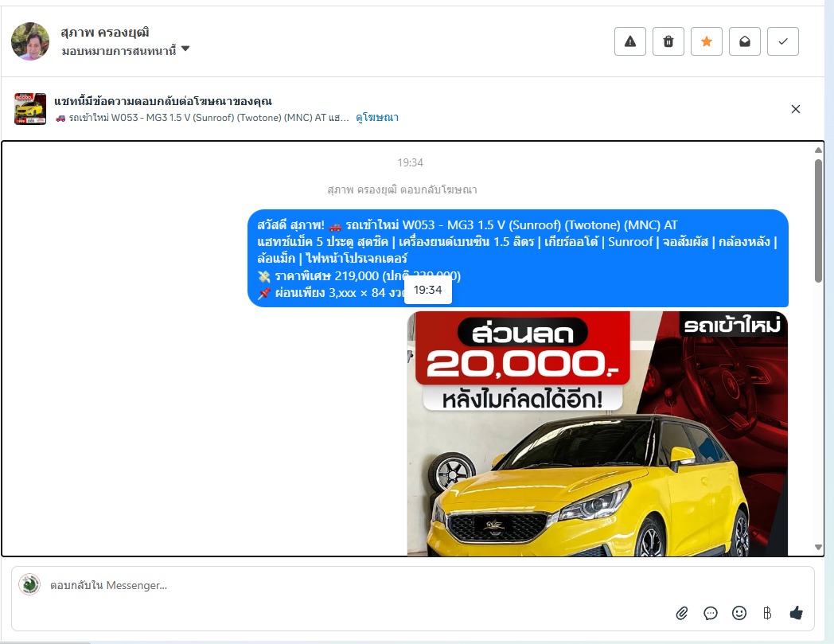
Task: Delete conversation with trash icon
Action: click(668, 41)
